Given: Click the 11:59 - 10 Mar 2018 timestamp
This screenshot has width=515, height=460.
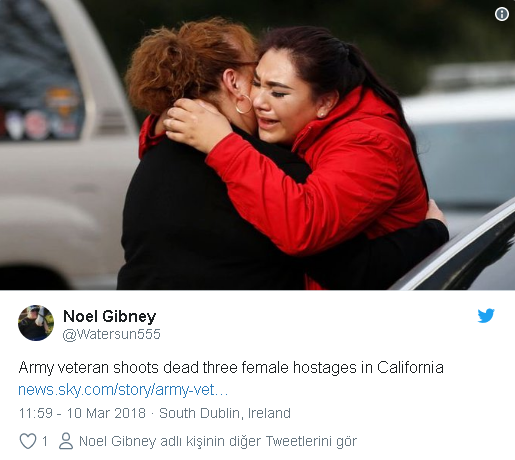Looking at the screenshot, I should [82, 413].
